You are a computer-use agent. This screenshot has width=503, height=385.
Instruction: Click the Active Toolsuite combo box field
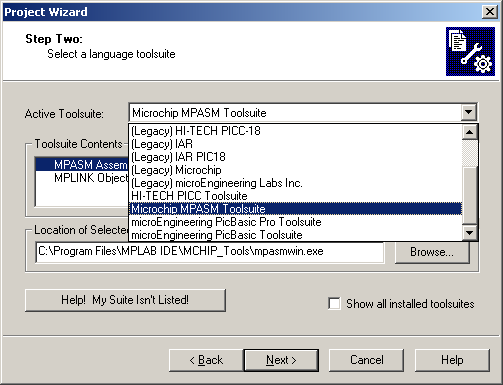point(295,113)
